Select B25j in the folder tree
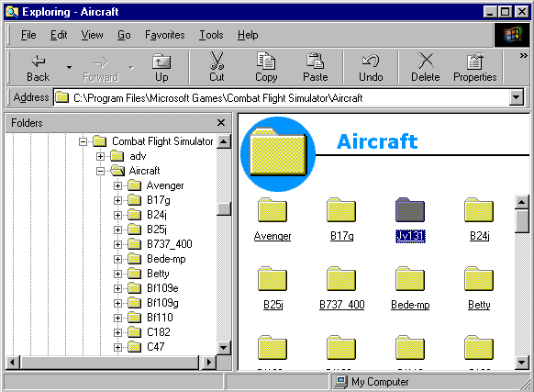The image size is (534, 392). [157, 230]
